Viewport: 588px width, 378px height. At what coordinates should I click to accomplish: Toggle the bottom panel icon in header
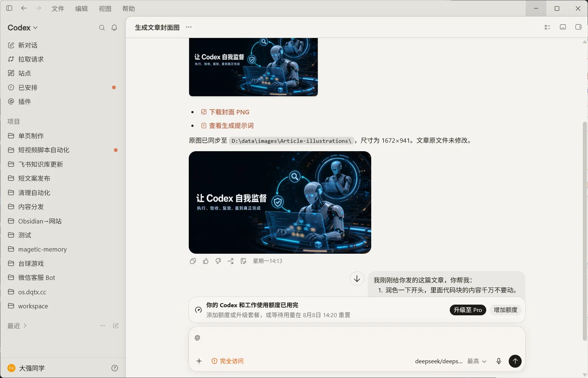pyautogui.click(x=563, y=27)
